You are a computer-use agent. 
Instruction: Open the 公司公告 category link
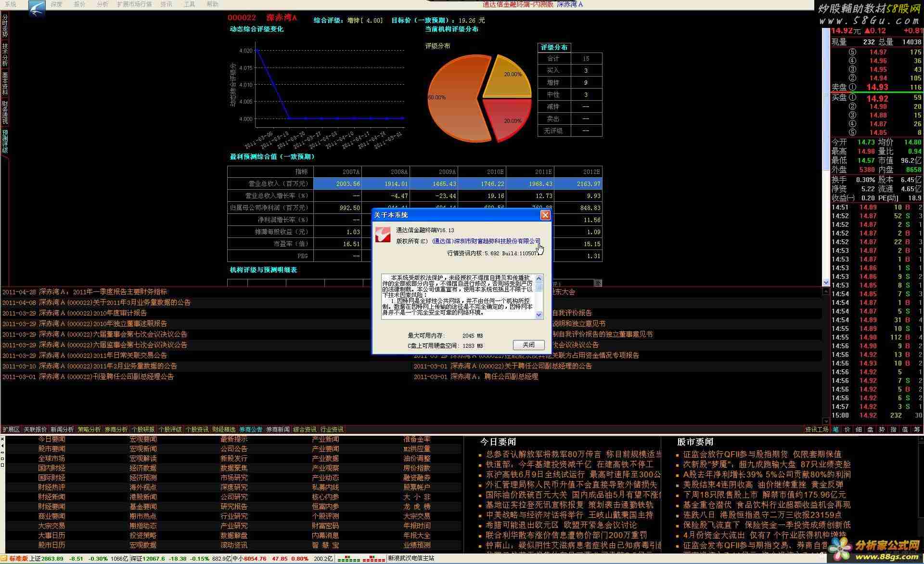click(x=234, y=449)
